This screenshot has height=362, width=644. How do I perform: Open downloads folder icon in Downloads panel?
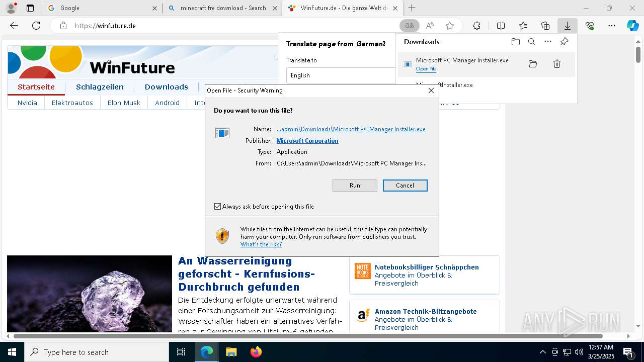[515, 42]
